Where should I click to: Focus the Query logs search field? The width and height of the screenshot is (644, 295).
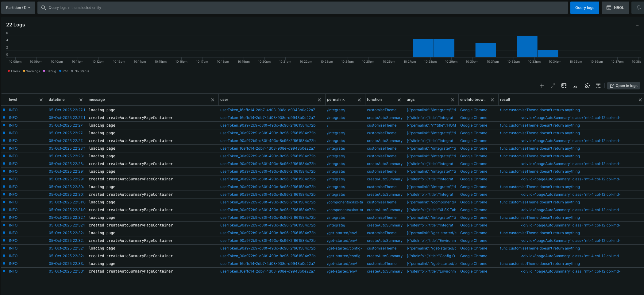pyautogui.click(x=301, y=8)
